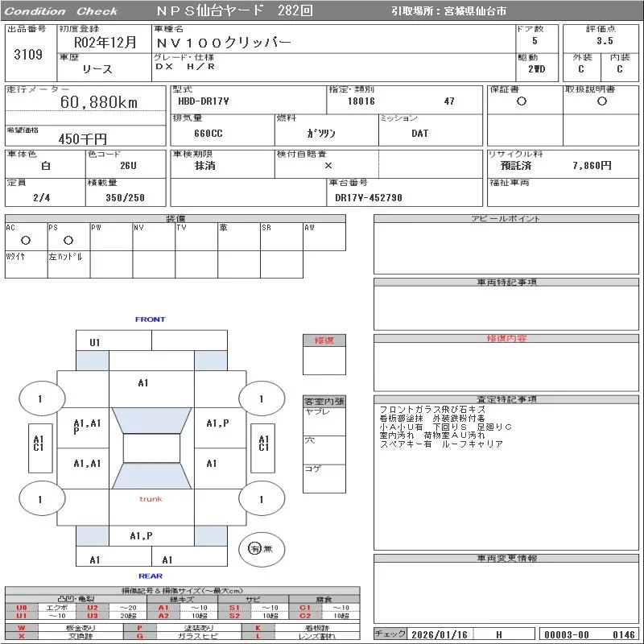Select the red trunk label in diagram
The height and width of the screenshot is (644, 644).
pyautogui.click(x=151, y=499)
